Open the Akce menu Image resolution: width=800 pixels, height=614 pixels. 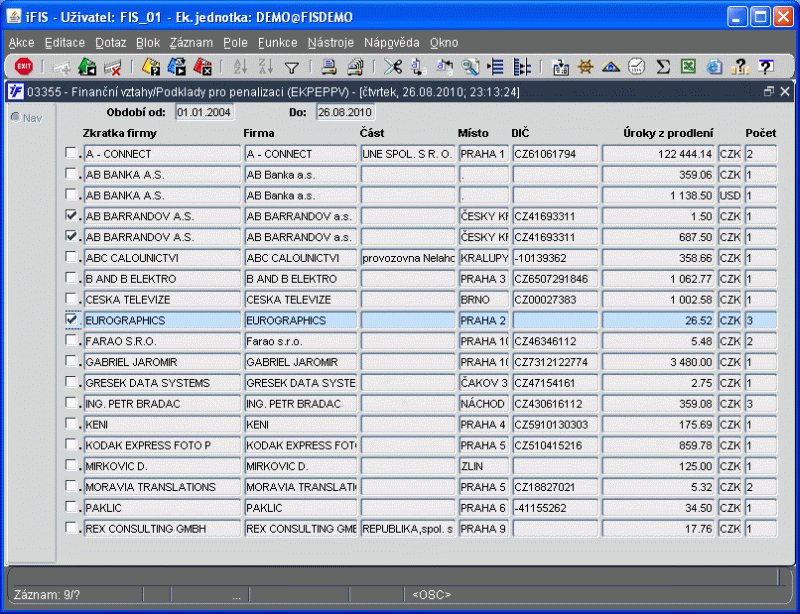(x=21, y=43)
